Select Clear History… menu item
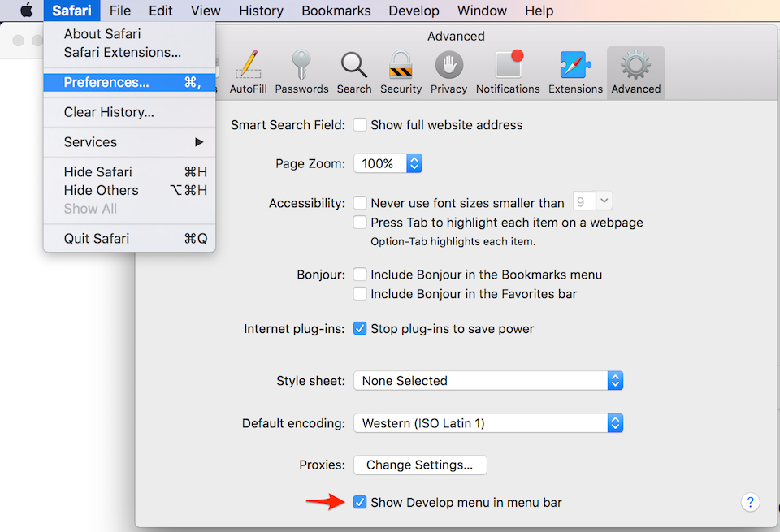Viewport: 780px width, 532px height. pos(129,112)
